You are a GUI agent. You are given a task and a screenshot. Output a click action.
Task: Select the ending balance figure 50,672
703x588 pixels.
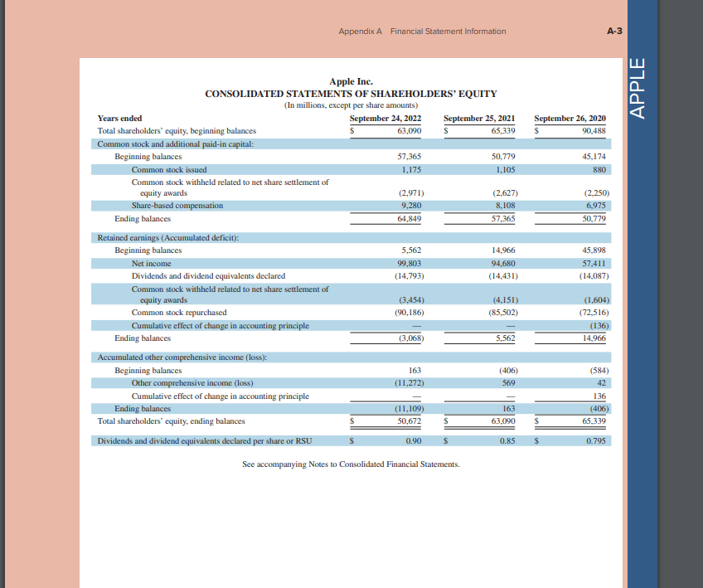[x=410, y=420]
